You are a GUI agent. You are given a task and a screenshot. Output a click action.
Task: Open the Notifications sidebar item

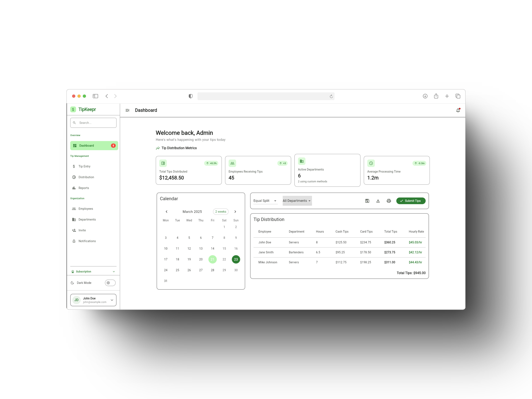click(x=87, y=241)
